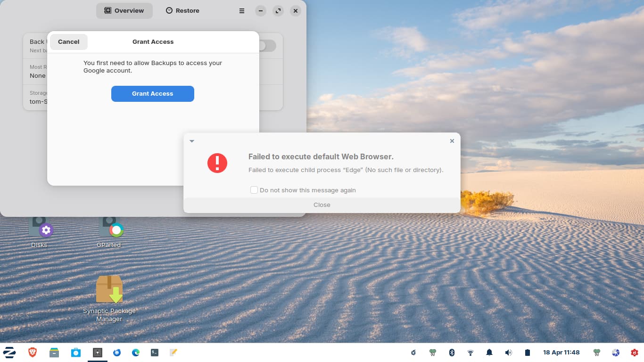Viewport: 644px width, 362px height.
Task: Open the Zorin menu
Action: (9, 352)
